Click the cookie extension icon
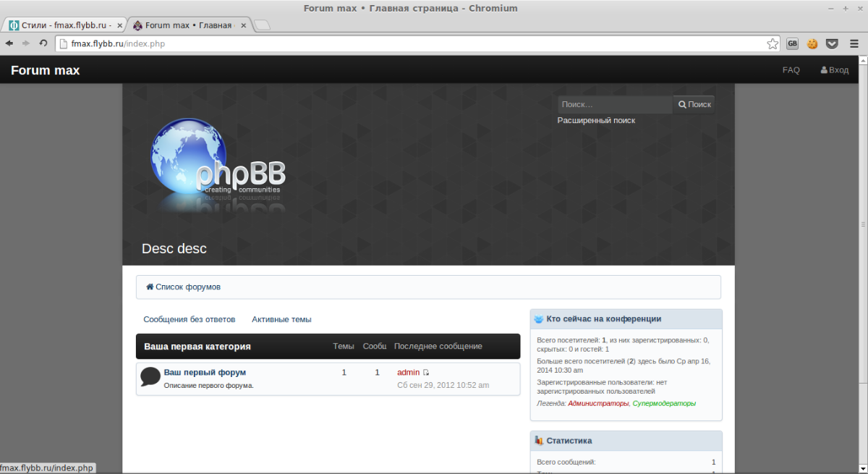The width and height of the screenshot is (868, 474). (x=812, y=43)
